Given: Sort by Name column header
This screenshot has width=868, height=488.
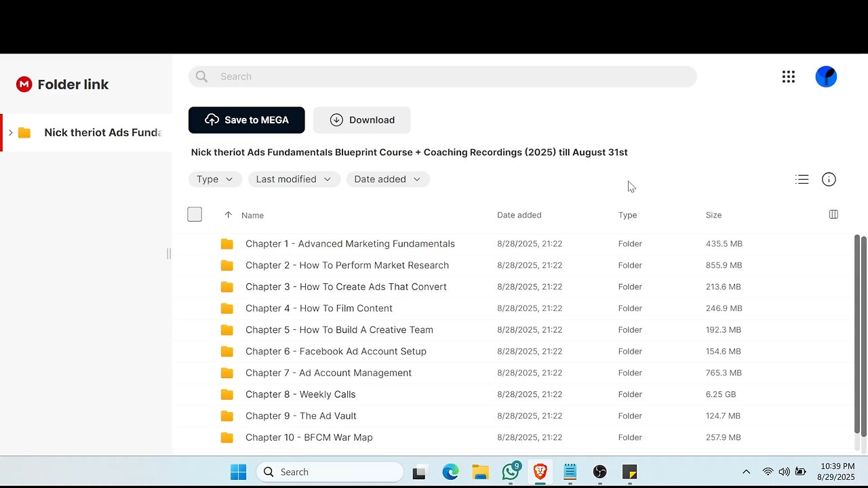Looking at the screenshot, I should pyautogui.click(x=252, y=215).
